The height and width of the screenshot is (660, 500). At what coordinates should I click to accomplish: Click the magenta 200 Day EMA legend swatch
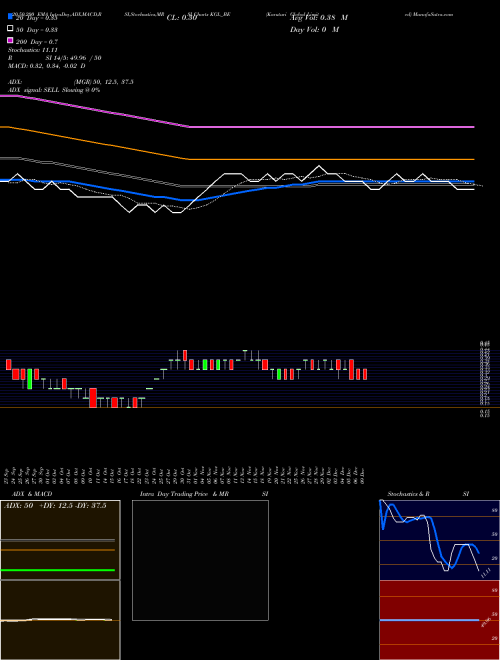[x=10, y=40]
